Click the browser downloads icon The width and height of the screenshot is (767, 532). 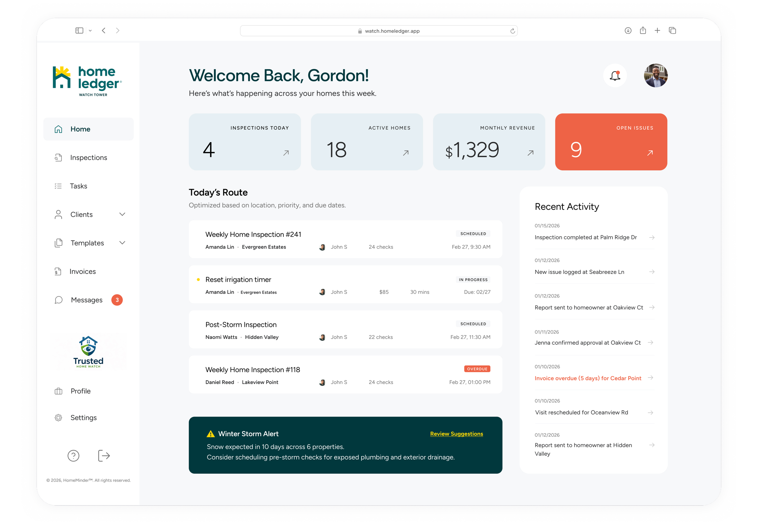628,31
